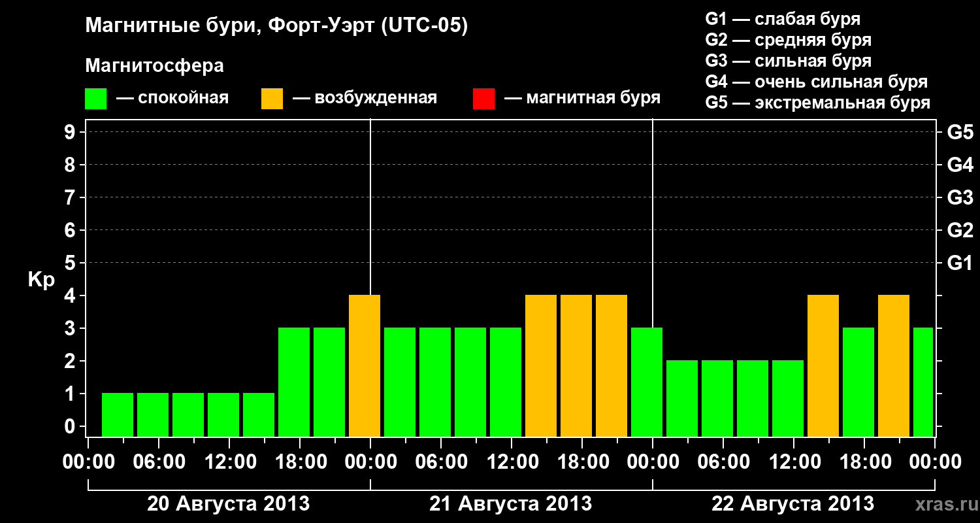Click the 'G4 — очень сильная буря' legend line
This screenshot has height=523, width=980.
point(817,82)
